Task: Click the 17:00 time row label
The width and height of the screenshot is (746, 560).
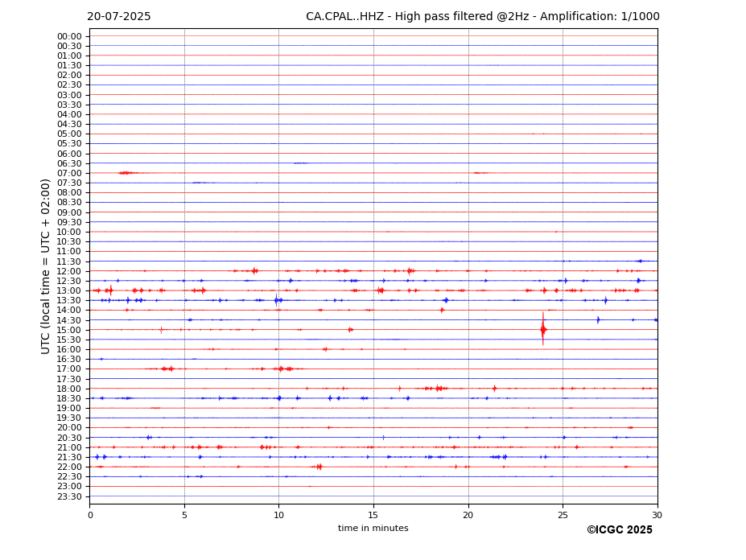Action: (69, 369)
